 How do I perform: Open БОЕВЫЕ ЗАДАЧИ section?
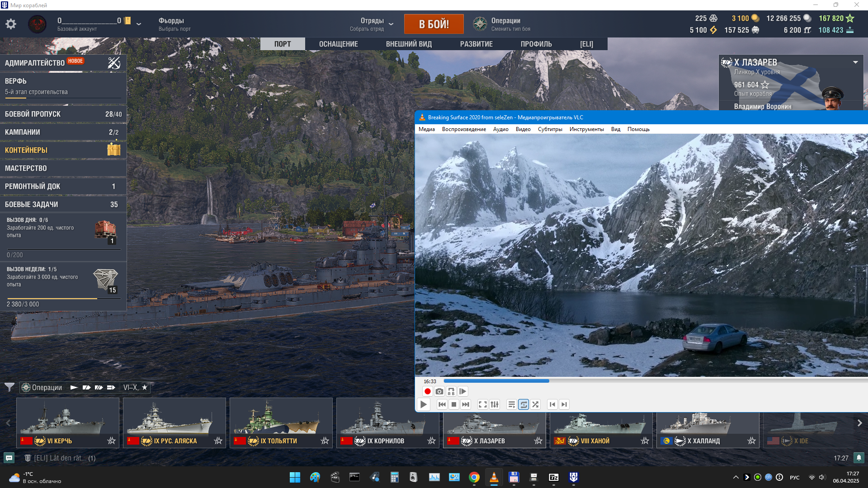(63, 204)
